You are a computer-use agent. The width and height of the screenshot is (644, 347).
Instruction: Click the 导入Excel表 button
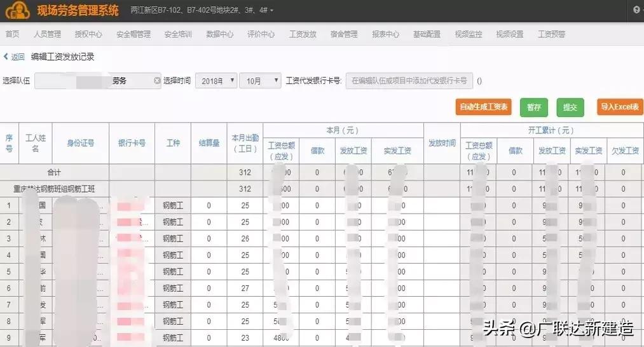(x=620, y=107)
